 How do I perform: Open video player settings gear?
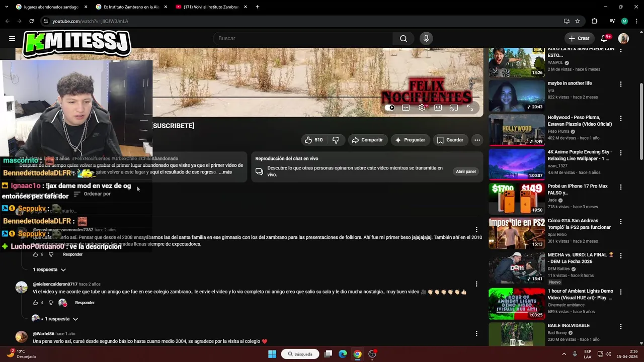(422, 108)
